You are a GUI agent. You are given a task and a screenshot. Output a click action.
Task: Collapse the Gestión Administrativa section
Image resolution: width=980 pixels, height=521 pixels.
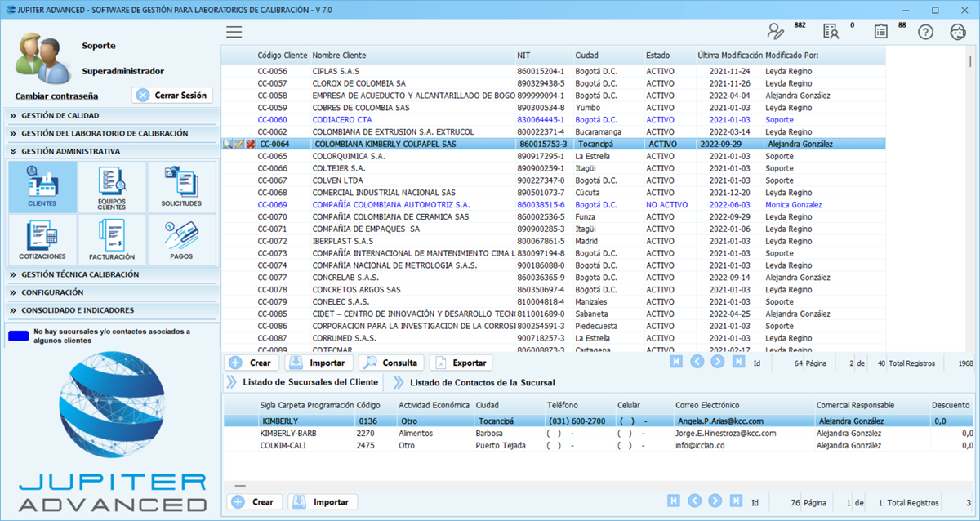coord(70,151)
